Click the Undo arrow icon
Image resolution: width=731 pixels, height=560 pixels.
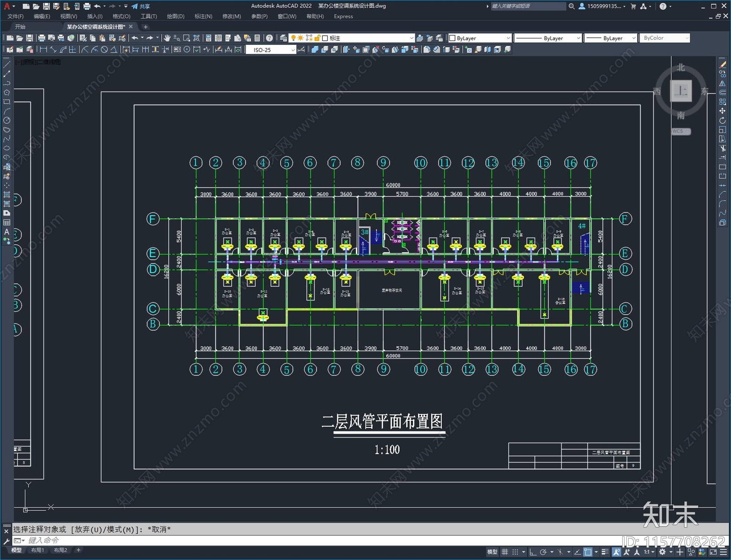[x=97, y=6]
